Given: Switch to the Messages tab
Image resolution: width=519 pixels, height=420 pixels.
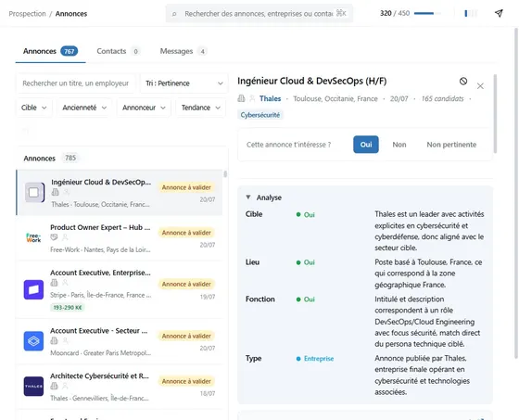Looking at the screenshot, I should click(x=184, y=51).
